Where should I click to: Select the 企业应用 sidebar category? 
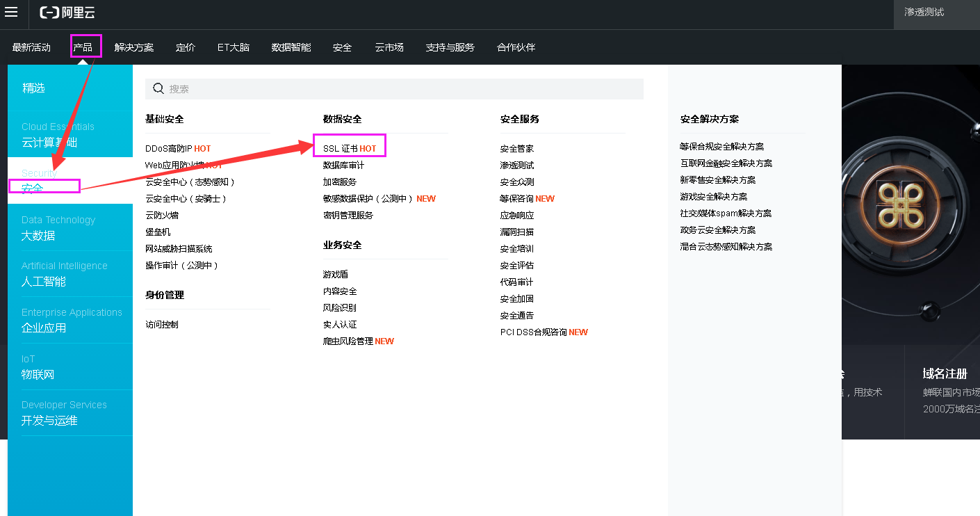70,320
